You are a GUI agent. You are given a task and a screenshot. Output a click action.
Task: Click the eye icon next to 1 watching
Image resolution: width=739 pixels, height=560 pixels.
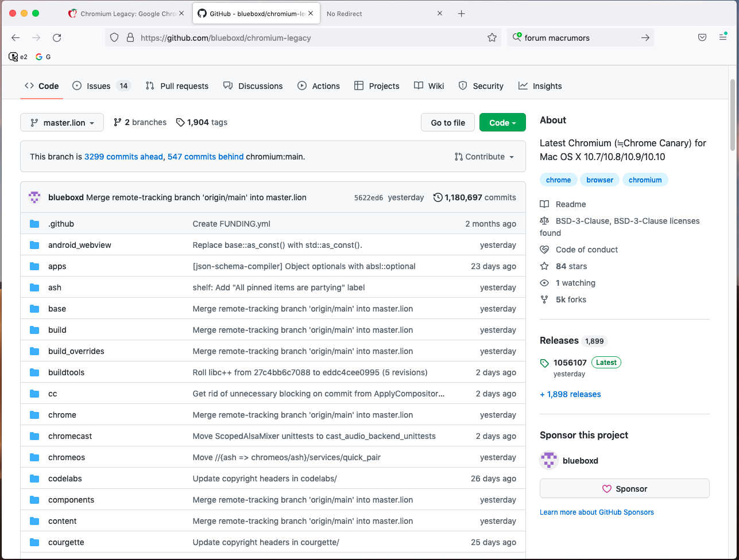click(x=544, y=283)
